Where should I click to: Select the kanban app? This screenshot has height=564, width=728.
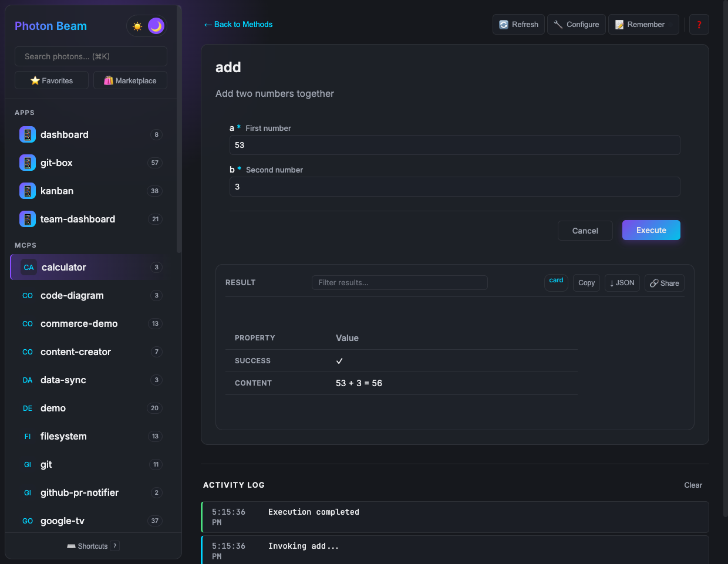click(91, 191)
